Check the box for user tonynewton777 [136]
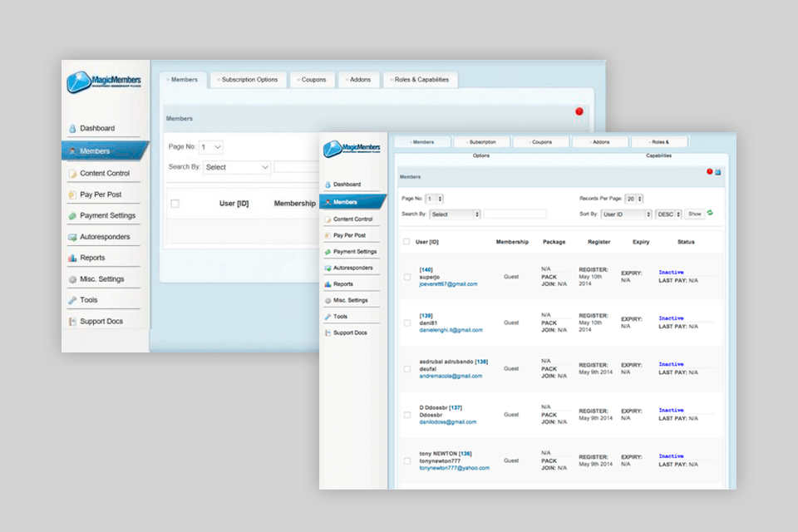Screen dimensions: 798x532 click(x=407, y=461)
